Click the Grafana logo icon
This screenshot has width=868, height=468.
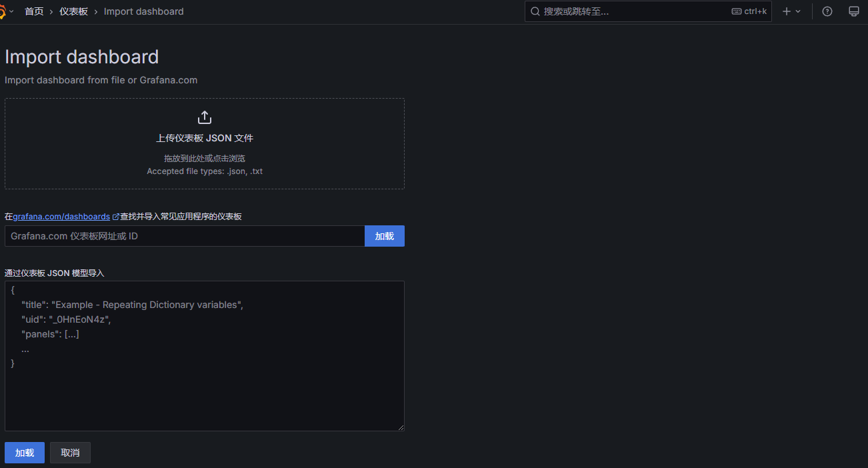click(x=3, y=11)
